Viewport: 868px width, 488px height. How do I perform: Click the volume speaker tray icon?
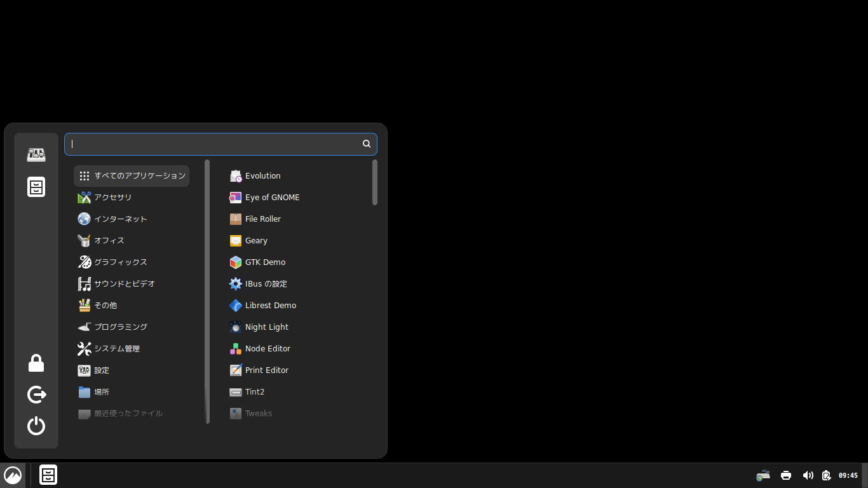point(808,475)
